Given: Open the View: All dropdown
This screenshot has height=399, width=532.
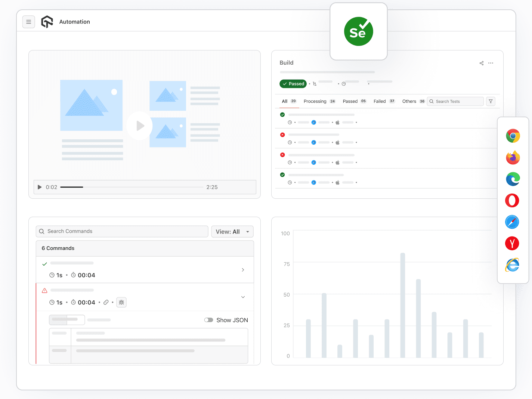Looking at the screenshot, I should click(232, 232).
